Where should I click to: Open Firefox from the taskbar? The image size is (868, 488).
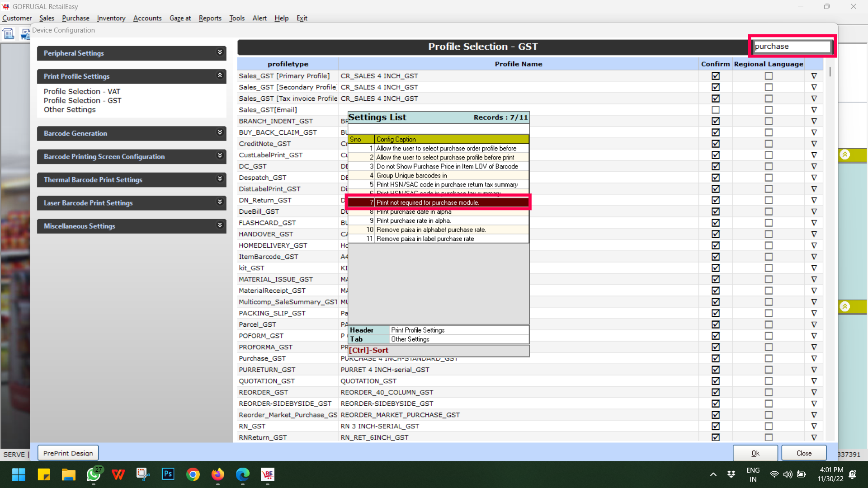click(x=217, y=474)
